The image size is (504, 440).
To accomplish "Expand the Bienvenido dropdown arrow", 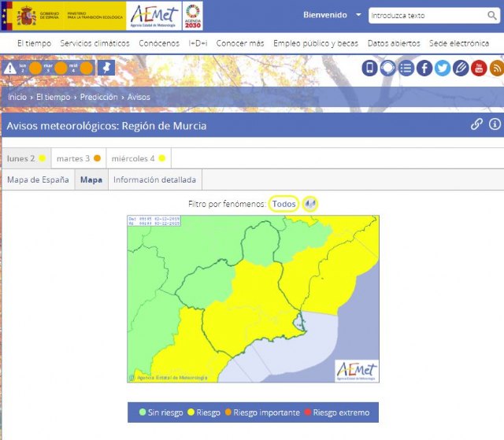I will (x=358, y=15).
